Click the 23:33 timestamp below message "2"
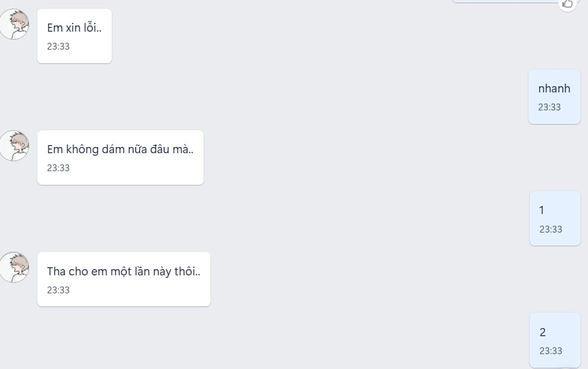The image size is (588, 369). click(x=551, y=351)
